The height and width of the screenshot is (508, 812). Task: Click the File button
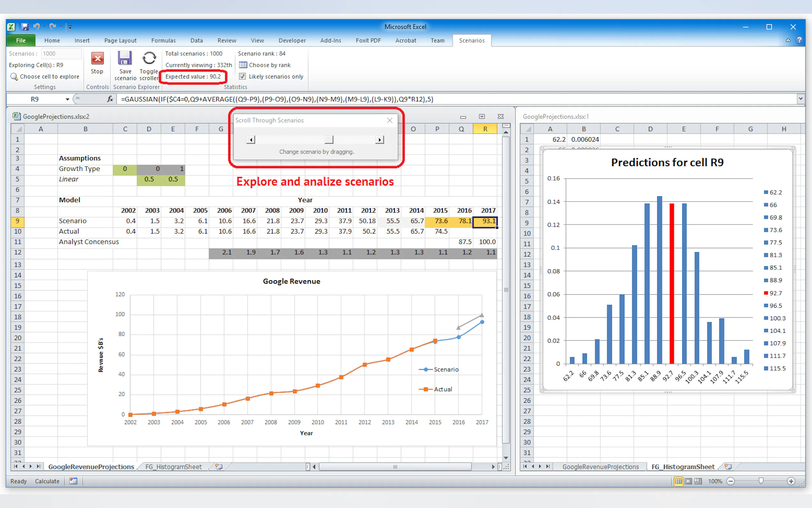coord(21,40)
